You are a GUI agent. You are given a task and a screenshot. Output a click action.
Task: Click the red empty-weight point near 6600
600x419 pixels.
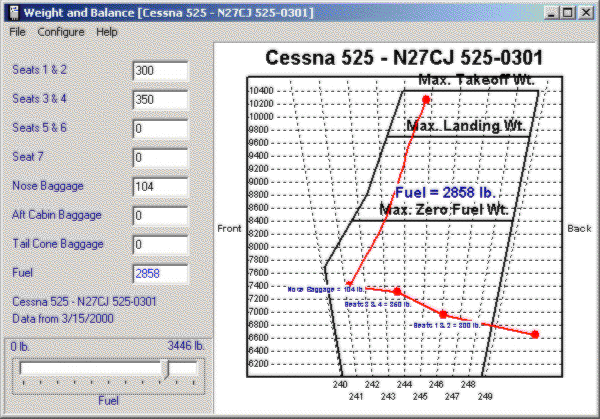click(535, 335)
